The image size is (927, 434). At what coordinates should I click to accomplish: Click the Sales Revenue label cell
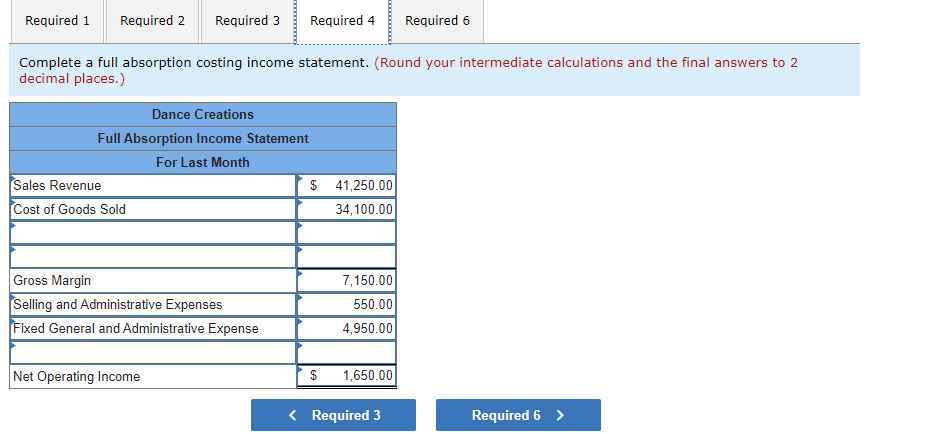pyautogui.click(x=153, y=186)
